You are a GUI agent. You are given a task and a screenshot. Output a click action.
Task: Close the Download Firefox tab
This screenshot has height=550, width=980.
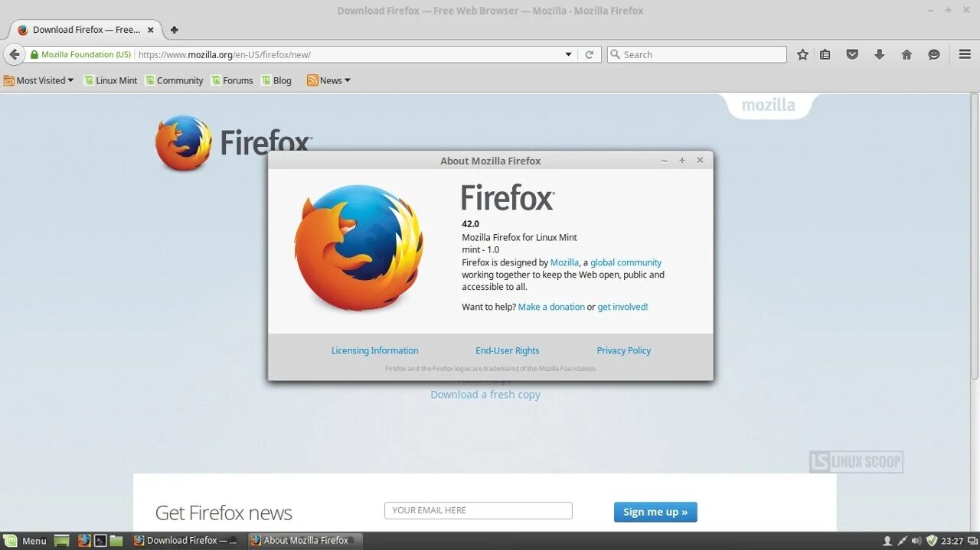151,30
